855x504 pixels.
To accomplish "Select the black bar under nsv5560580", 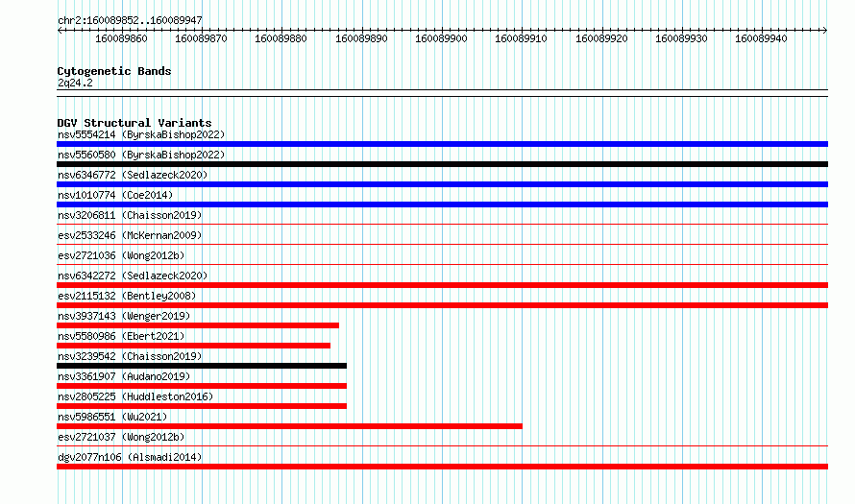I will click(x=442, y=164).
